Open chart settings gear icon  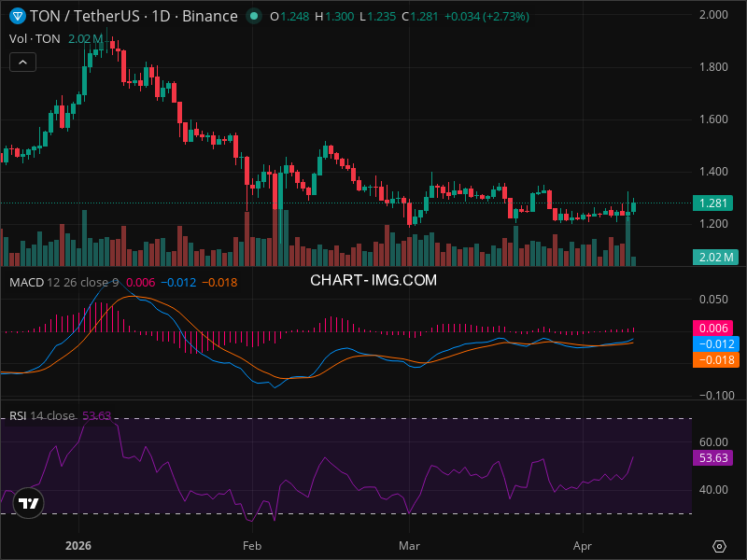(719, 546)
